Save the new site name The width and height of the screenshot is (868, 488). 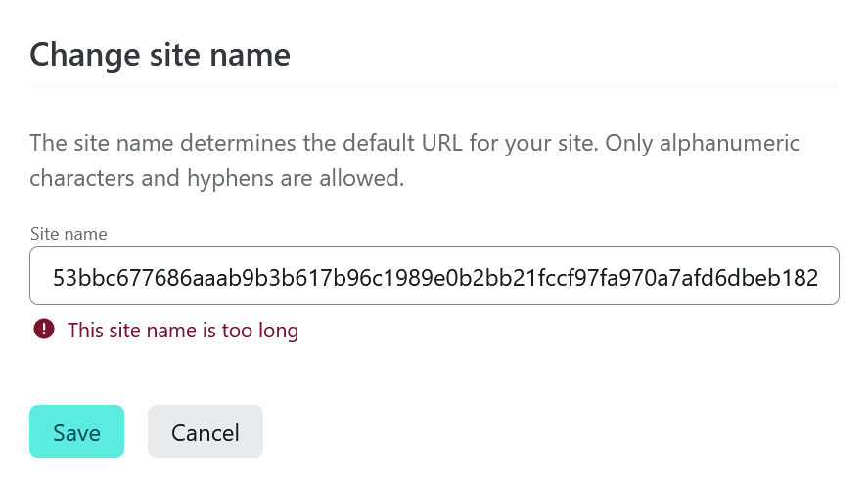76,431
